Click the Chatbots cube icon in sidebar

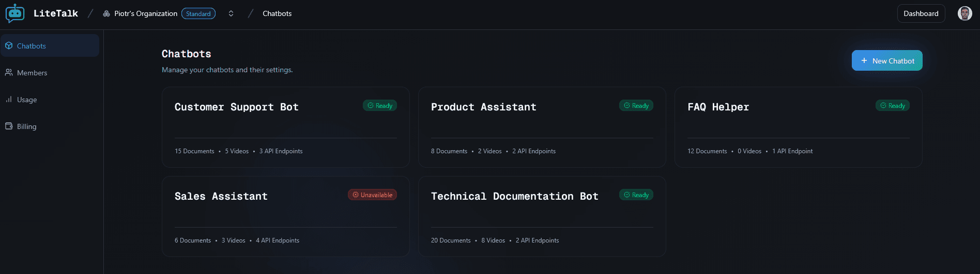point(9,45)
